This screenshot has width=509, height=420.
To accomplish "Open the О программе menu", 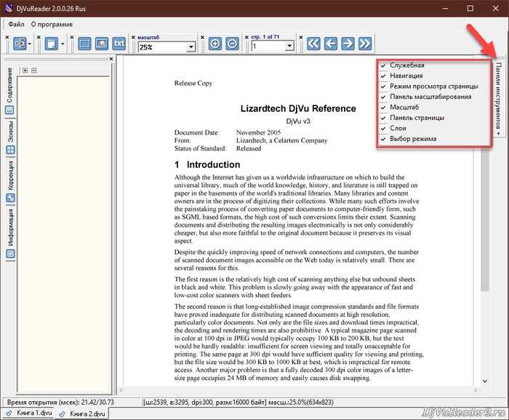I will coord(52,24).
